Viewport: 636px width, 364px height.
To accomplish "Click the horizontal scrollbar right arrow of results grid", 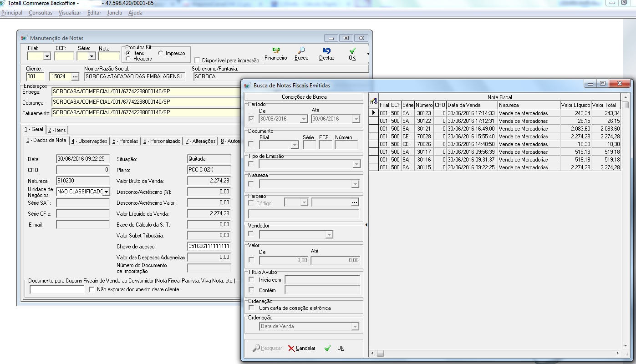I will [x=618, y=353].
